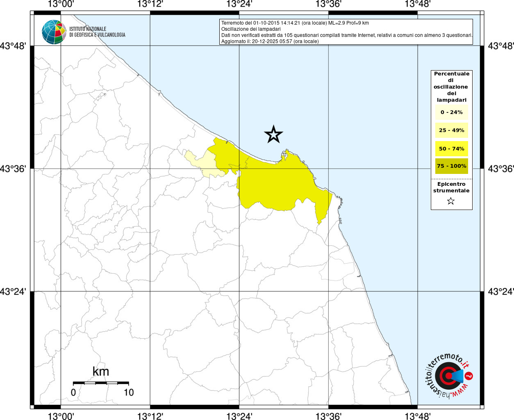Viewport: 514px width, 420px height.
Task: Click the blue cone in the terremoto logo
Action: [457, 376]
